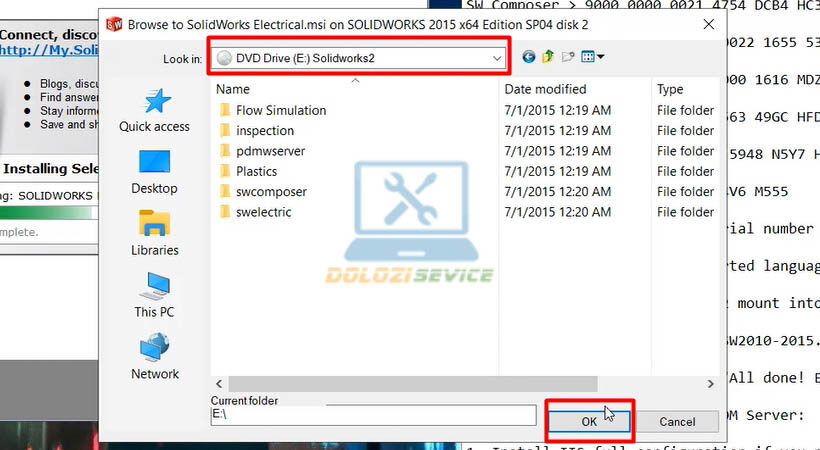820x450 pixels.
Task: Click the Create New Folder icon
Action: pos(567,59)
